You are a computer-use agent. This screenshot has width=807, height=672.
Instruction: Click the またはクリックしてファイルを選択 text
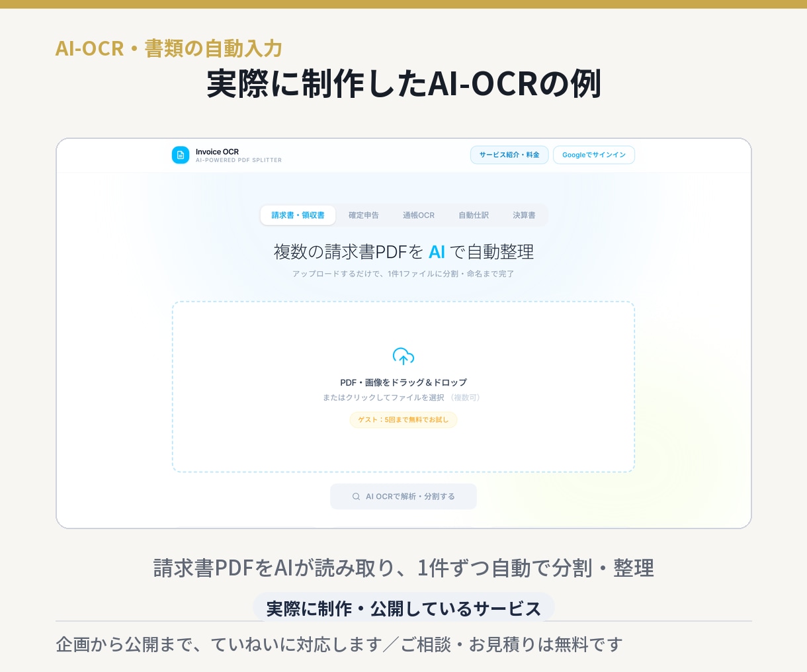[x=384, y=398]
